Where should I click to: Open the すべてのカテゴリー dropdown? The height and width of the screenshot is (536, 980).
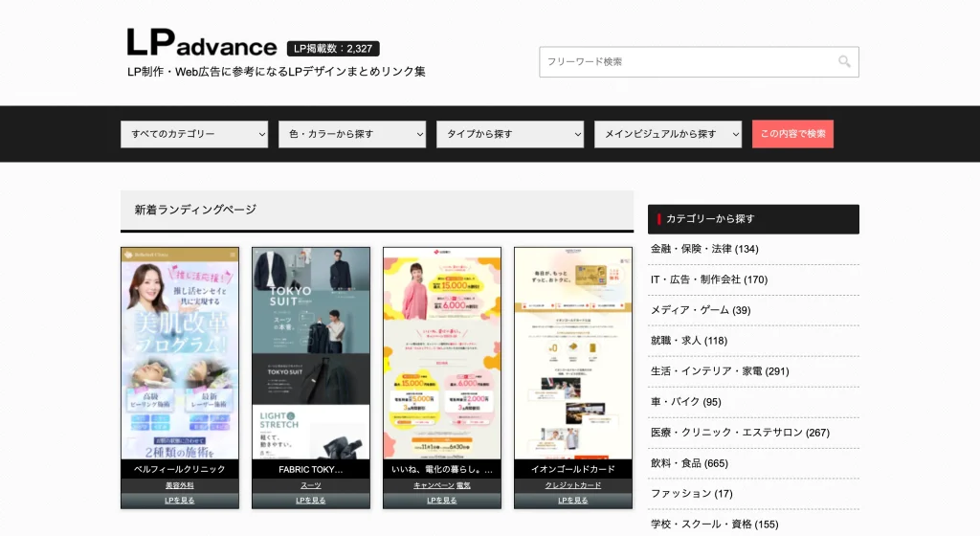tap(194, 134)
